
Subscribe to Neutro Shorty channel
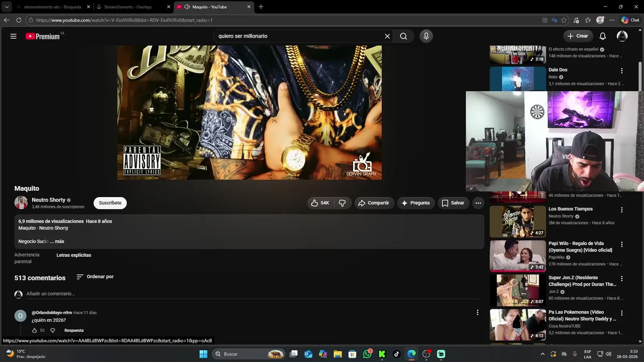click(x=110, y=203)
